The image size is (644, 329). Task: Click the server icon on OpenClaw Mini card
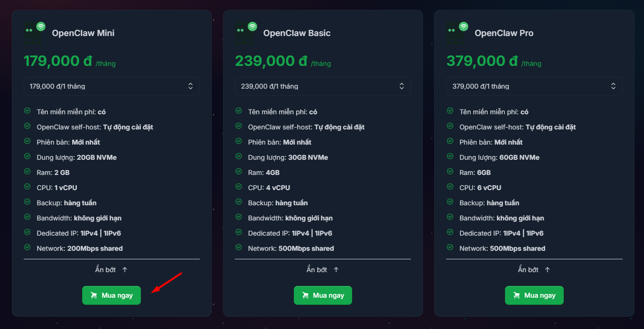(x=32, y=32)
